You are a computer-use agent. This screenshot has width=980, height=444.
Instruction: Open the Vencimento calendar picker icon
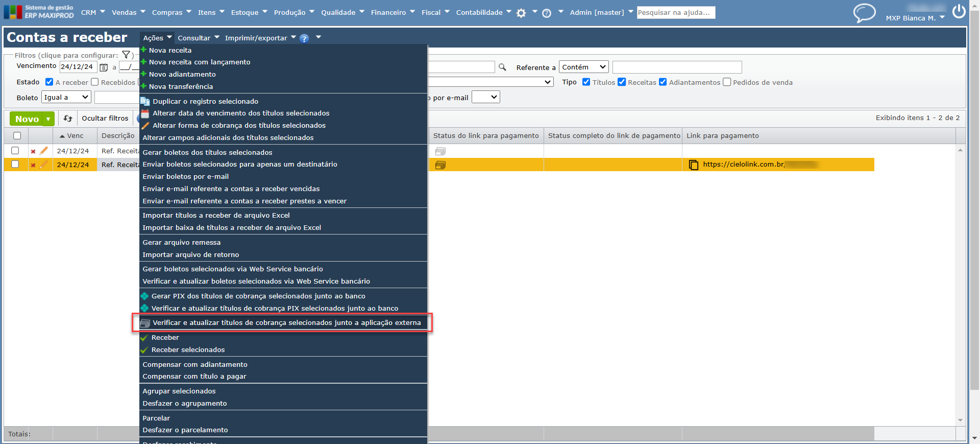pyautogui.click(x=104, y=67)
